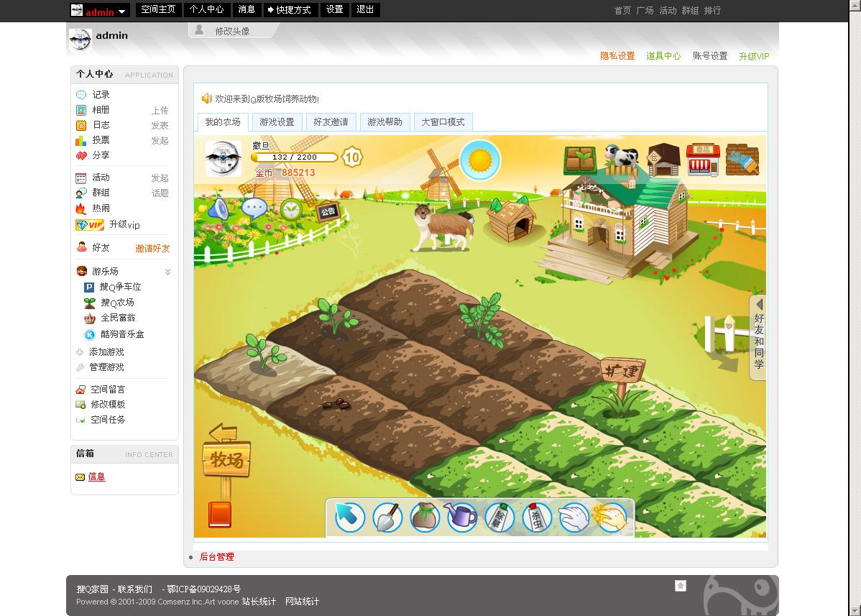Click 广场 in top navigation

pyautogui.click(x=645, y=11)
